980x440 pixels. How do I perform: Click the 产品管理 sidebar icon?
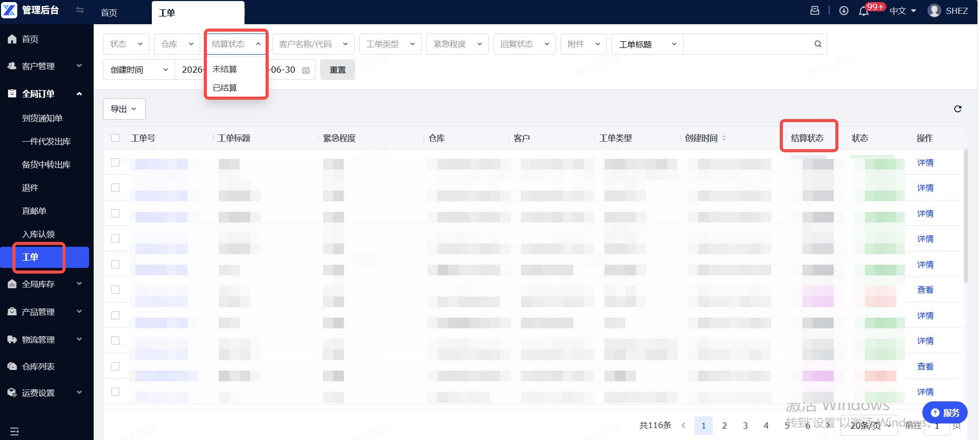[x=12, y=312]
